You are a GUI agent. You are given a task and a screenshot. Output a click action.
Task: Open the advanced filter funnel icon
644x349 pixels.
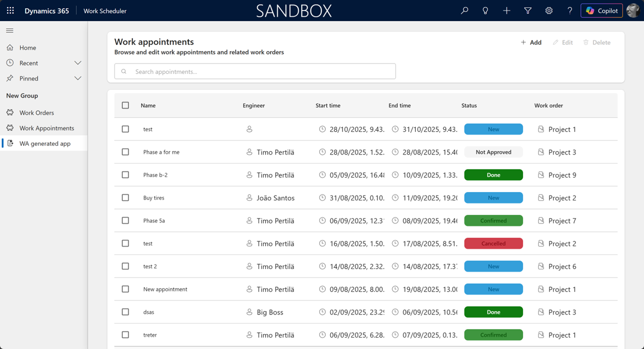[527, 10]
